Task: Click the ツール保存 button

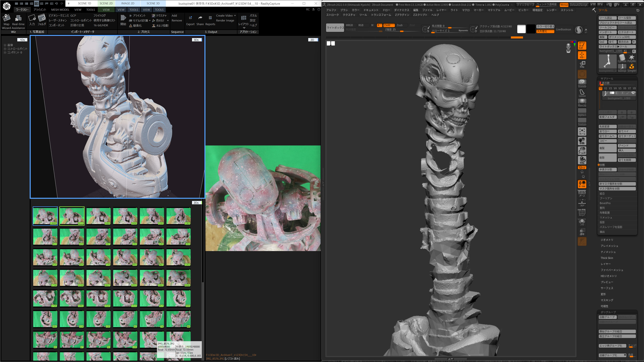Action: point(627,18)
